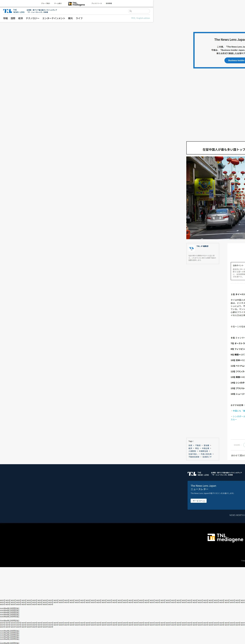Go to the 観光 section
The width and height of the screenshot is (245, 644).
point(70,18)
